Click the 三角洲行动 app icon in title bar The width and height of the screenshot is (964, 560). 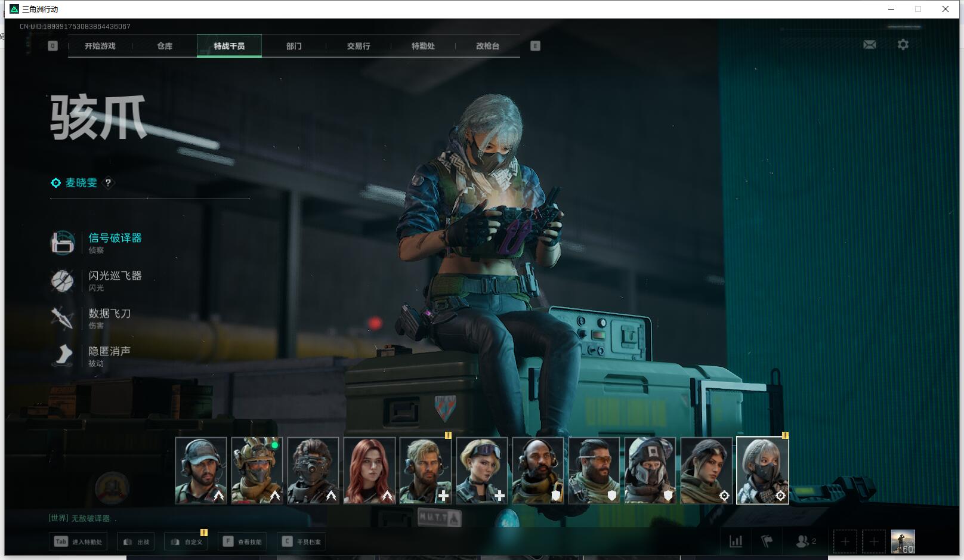[x=14, y=9]
